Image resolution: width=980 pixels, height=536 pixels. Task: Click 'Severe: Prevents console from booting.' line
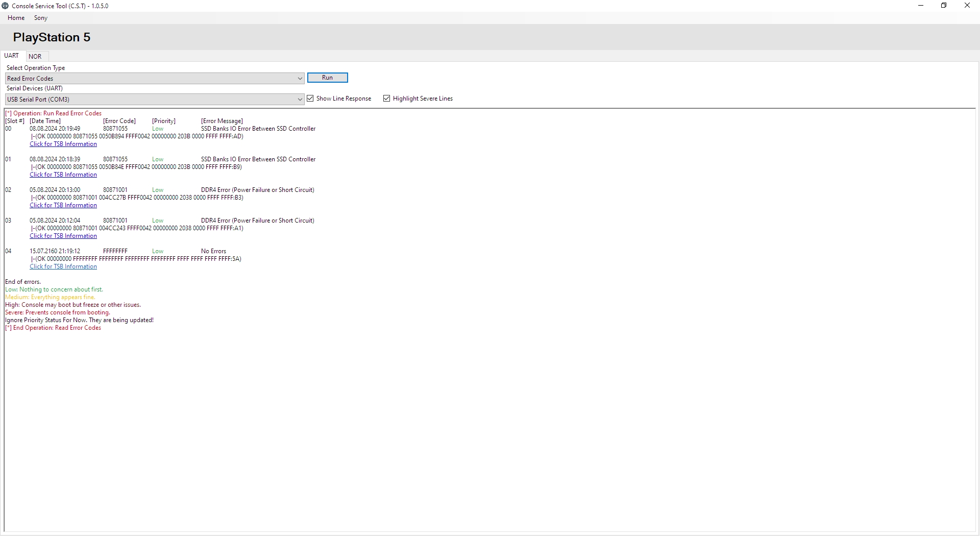(58, 312)
